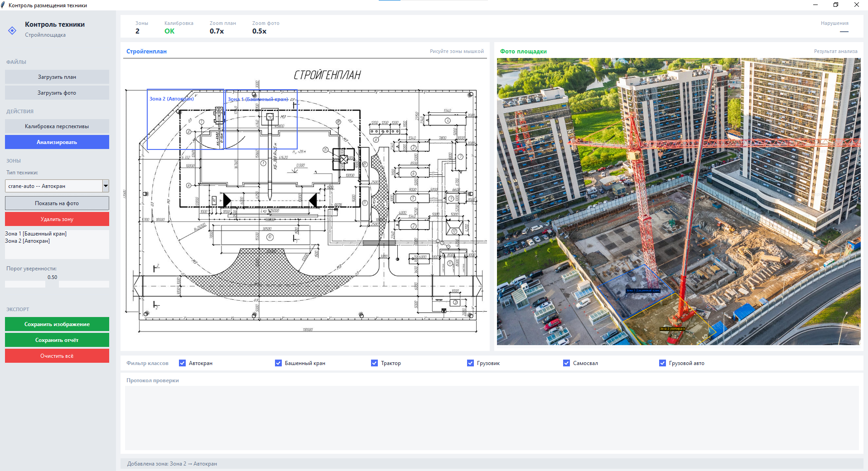
Task: Open the Тип техники dropdown arrow
Action: click(x=106, y=186)
